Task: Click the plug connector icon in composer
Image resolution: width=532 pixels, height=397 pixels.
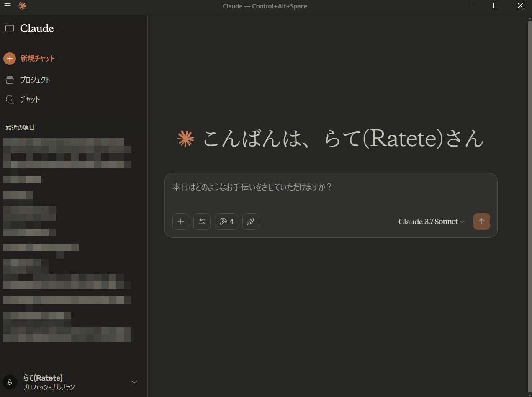Action: (250, 222)
